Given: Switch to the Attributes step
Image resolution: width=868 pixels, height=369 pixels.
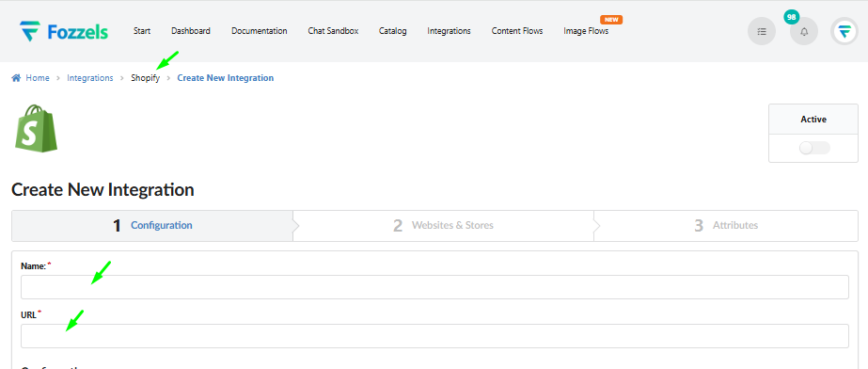Looking at the screenshot, I should pyautogui.click(x=726, y=226).
